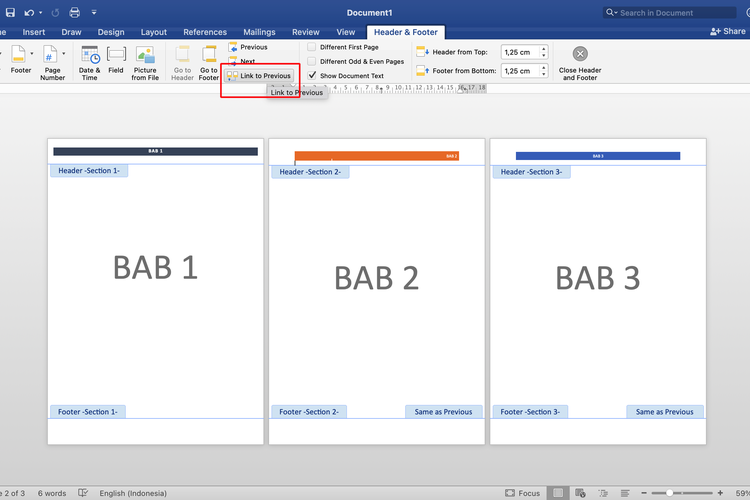Viewport: 750px width, 500px height.
Task: Switch to Outline view icon
Action: tap(603, 493)
